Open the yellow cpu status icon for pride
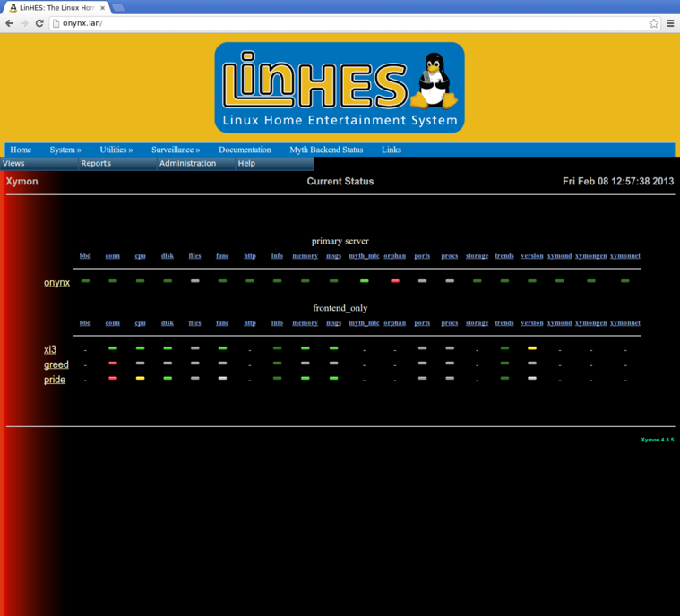The height and width of the screenshot is (616, 680). pyautogui.click(x=140, y=378)
